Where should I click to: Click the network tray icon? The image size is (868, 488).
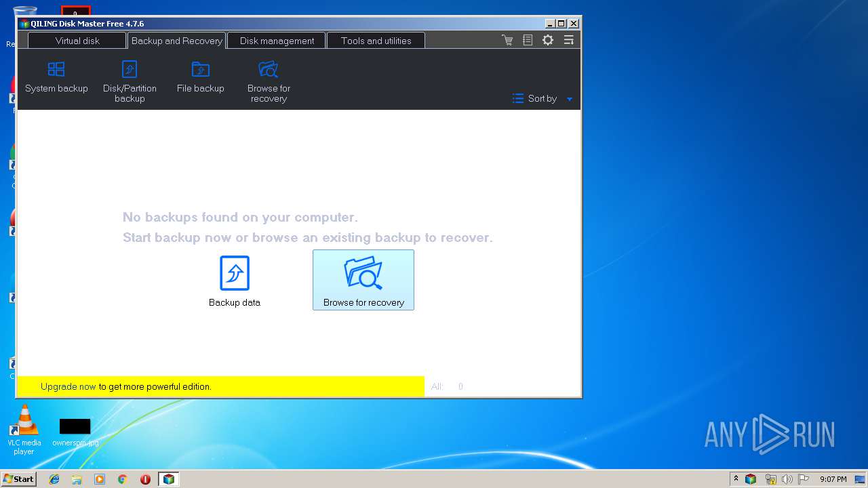[x=770, y=479]
